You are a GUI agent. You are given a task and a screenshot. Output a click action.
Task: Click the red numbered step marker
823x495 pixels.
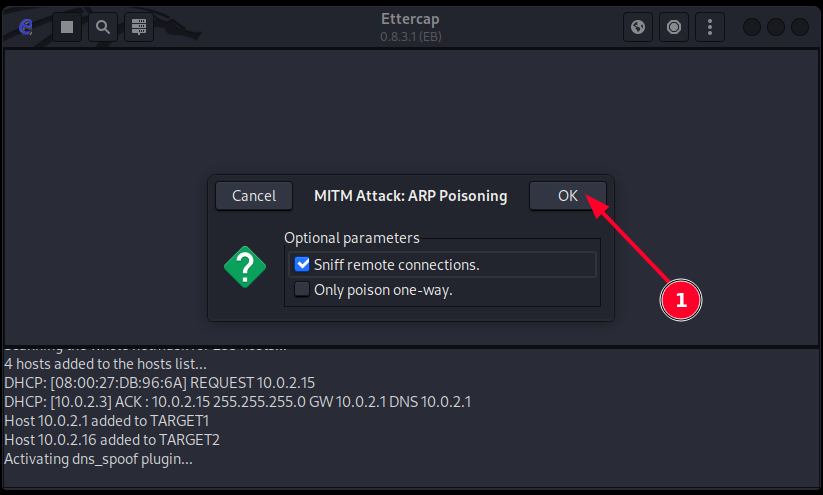681,299
